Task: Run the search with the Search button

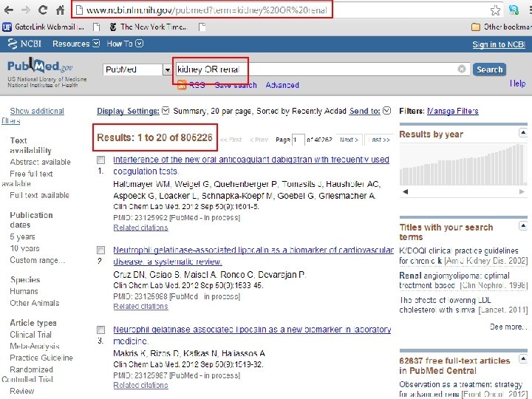Action: point(489,69)
